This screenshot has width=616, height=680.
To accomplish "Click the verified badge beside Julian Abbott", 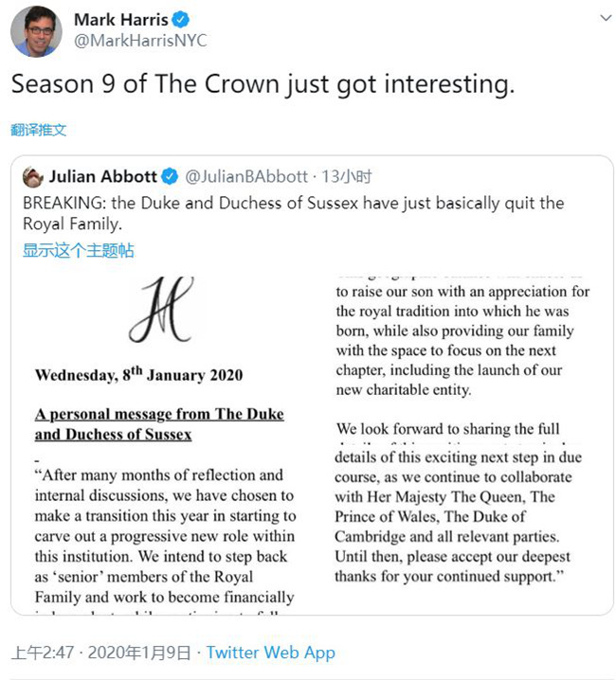I will pos(170,176).
